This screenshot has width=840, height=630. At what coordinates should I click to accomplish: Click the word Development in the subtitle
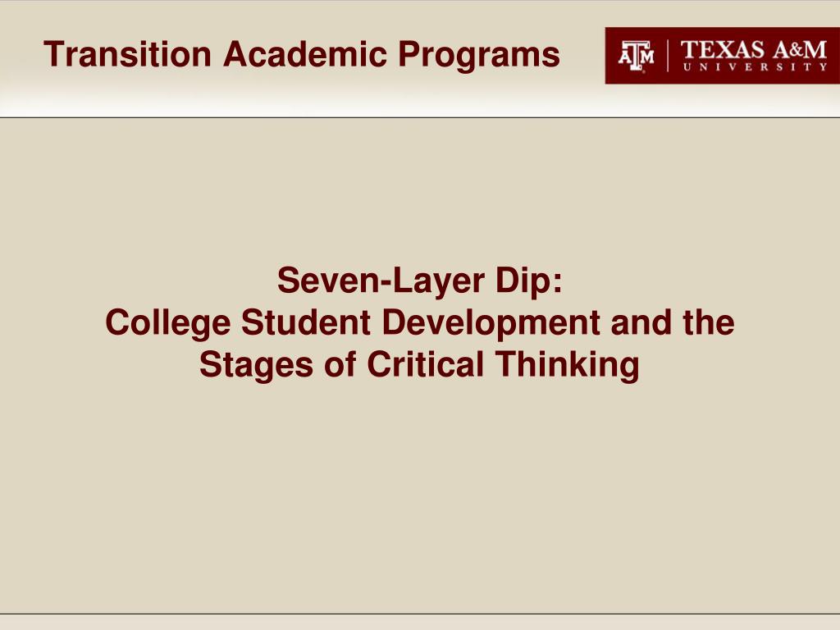tap(491, 323)
